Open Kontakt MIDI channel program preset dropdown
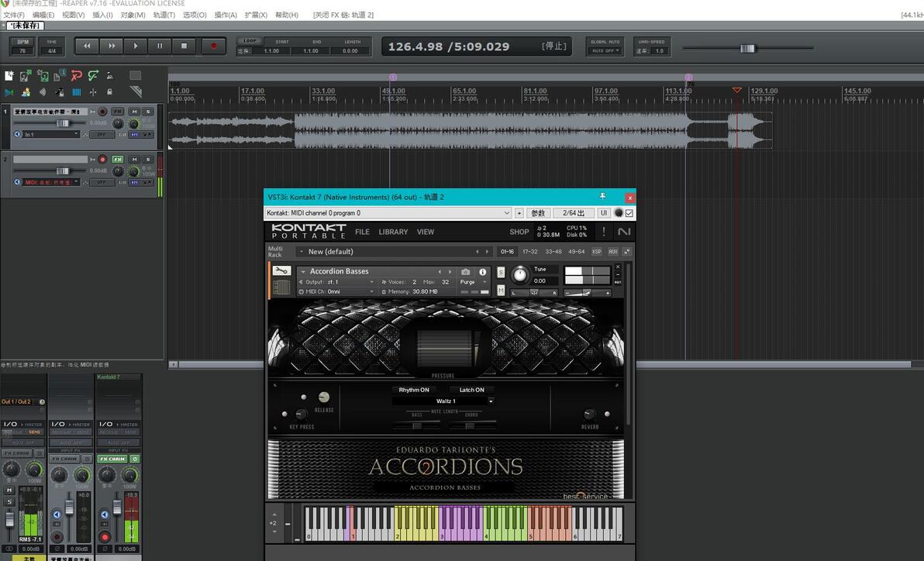Image resolution: width=924 pixels, height=561 pixels. [x=388, y=213]
